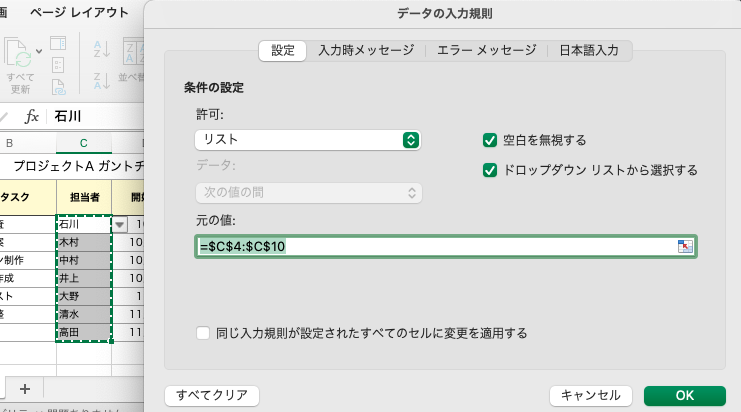Toggle the 空白を無視する checkbox

(x=490, y=140)
